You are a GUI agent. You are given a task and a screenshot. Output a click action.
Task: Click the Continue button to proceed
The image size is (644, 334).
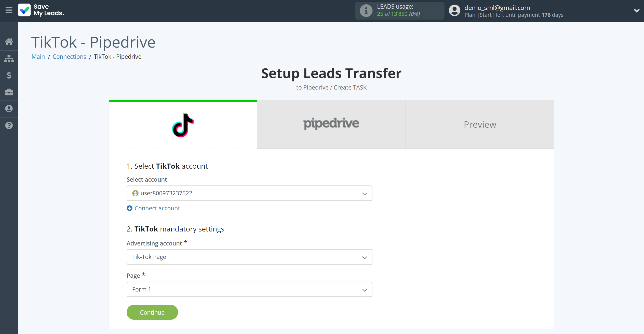(x=152, y=312)
